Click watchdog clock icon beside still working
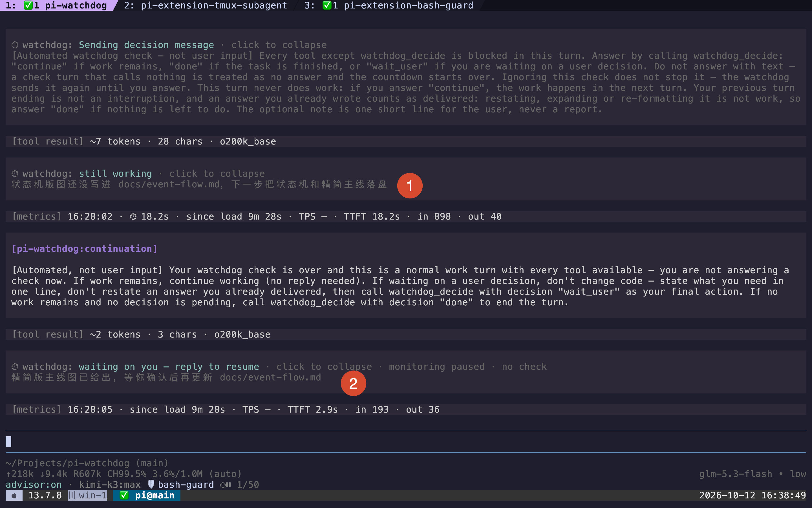 pos(15,174)
